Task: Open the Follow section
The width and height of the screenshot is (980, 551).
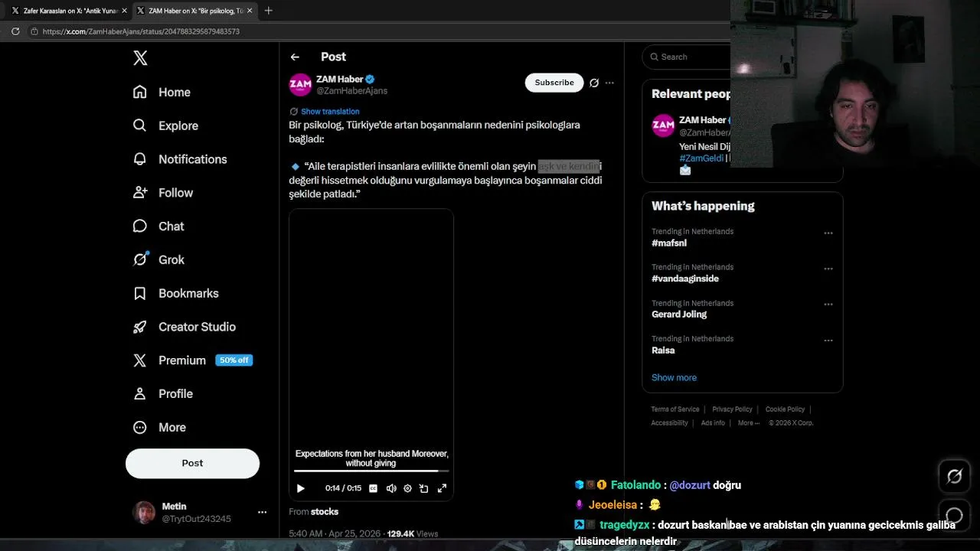Action: (x=162, y=193)
